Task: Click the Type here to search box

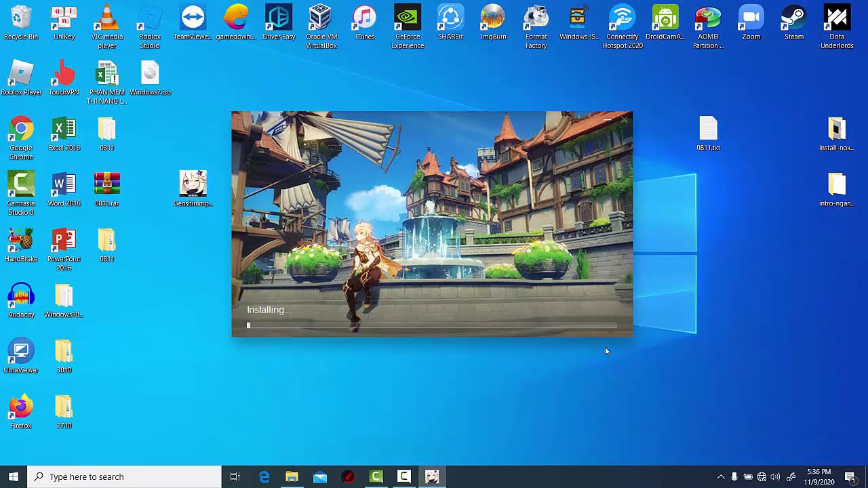Action: coord(125,476)
